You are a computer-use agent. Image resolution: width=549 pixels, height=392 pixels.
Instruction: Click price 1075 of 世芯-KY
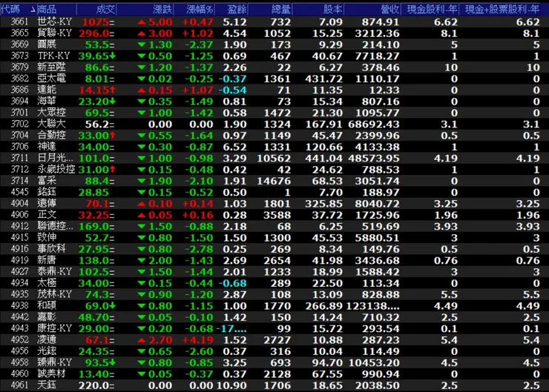[x=96, y=22]
